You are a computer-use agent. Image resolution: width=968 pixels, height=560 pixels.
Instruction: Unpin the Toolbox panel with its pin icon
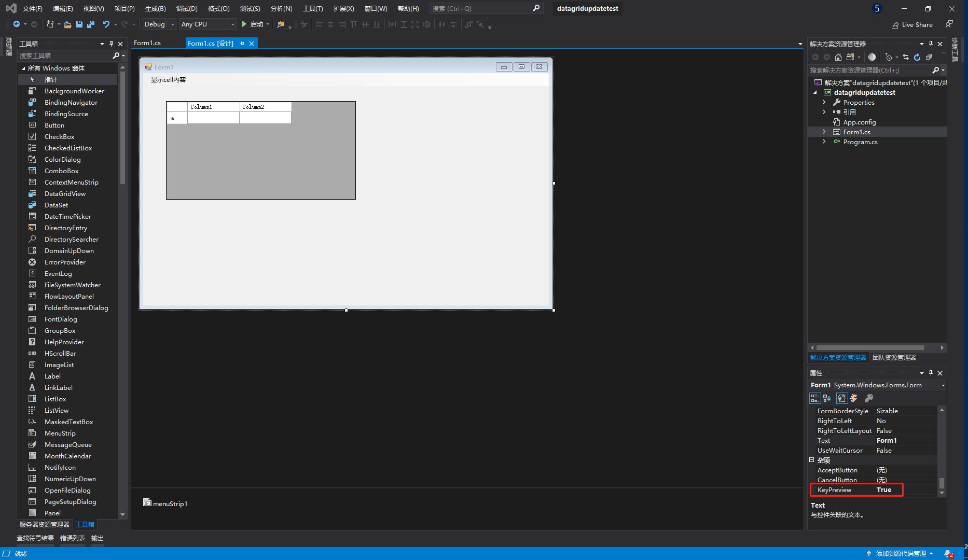[x=110, y=44]
